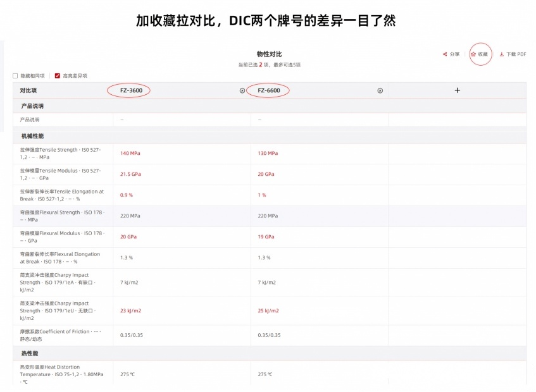Click the 19 GPa flexural modulus value
This screenshot has height=392, width=536.
tap(266, 236)
